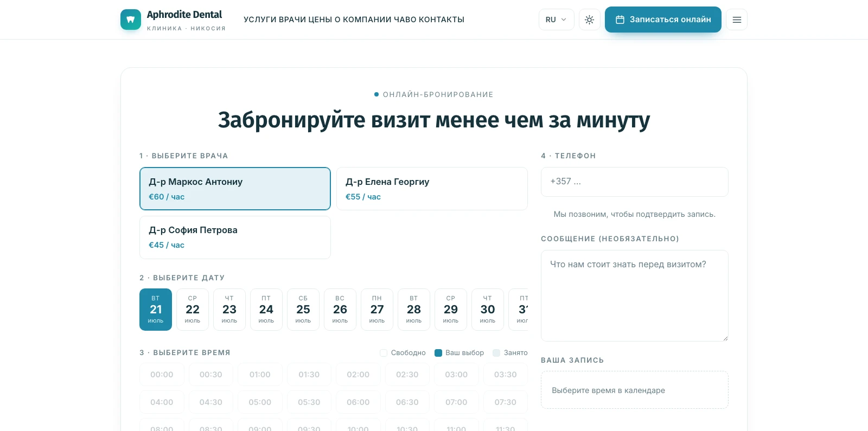The height and width of the screenshot is (431, 868).
Task: Click the Занято legend swatch
Action: (496, 353)
